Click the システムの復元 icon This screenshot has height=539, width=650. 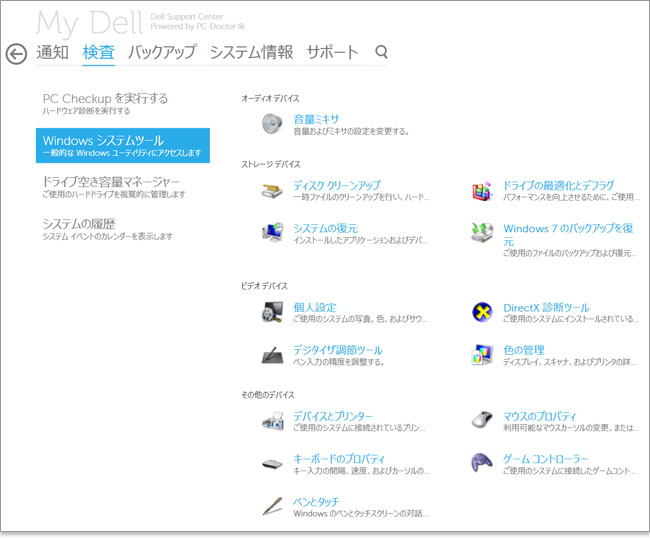(272, 233)
